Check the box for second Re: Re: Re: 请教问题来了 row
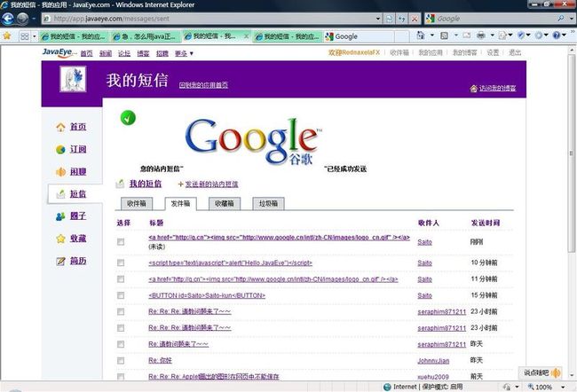 (x=121, y=327)
